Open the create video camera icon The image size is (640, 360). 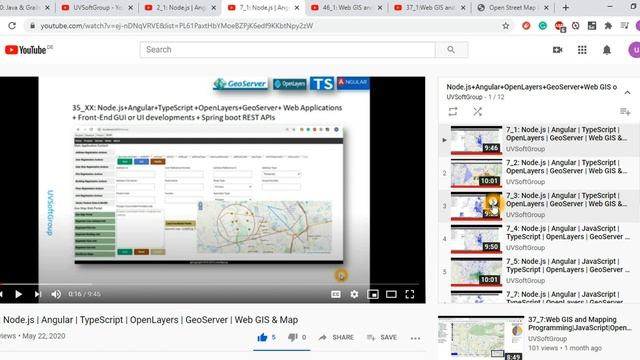(x=558, y=50)
